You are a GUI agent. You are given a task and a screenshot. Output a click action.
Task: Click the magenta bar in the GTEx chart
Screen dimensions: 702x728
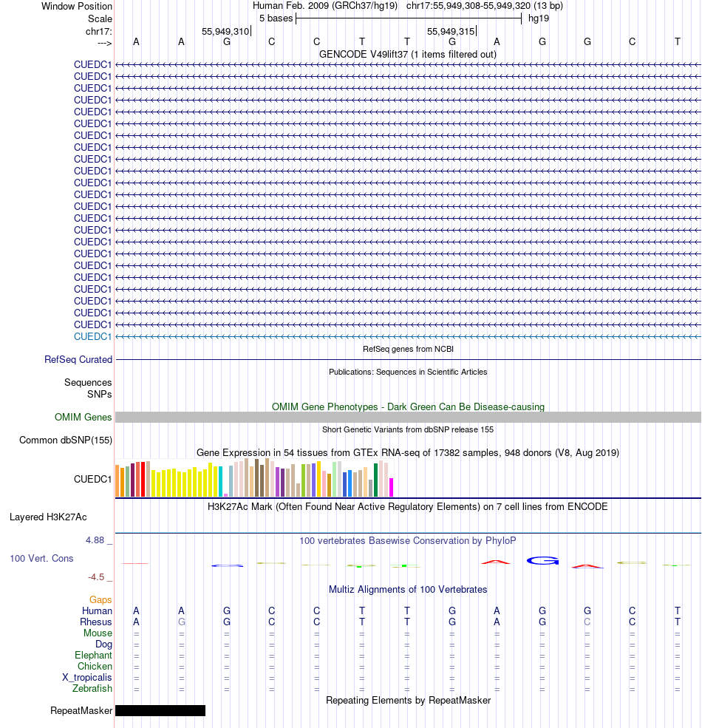(392, 488)
